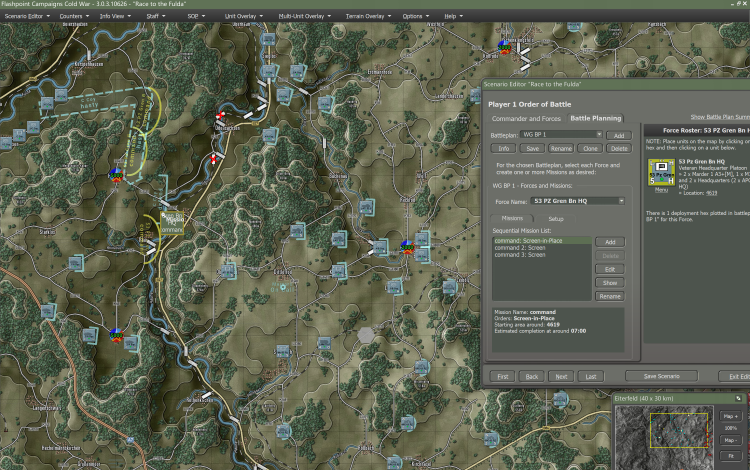
Task: Open the Unit Overlay dropdown menu
Action: point(243,16)
